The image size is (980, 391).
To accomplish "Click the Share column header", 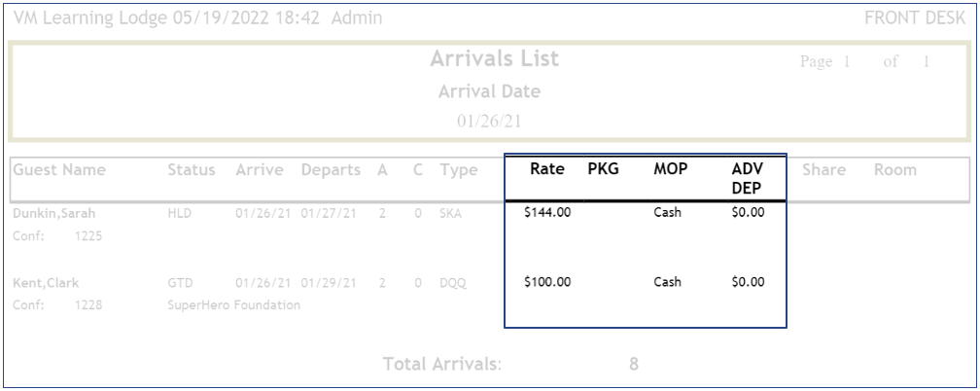I will (824, 170).
